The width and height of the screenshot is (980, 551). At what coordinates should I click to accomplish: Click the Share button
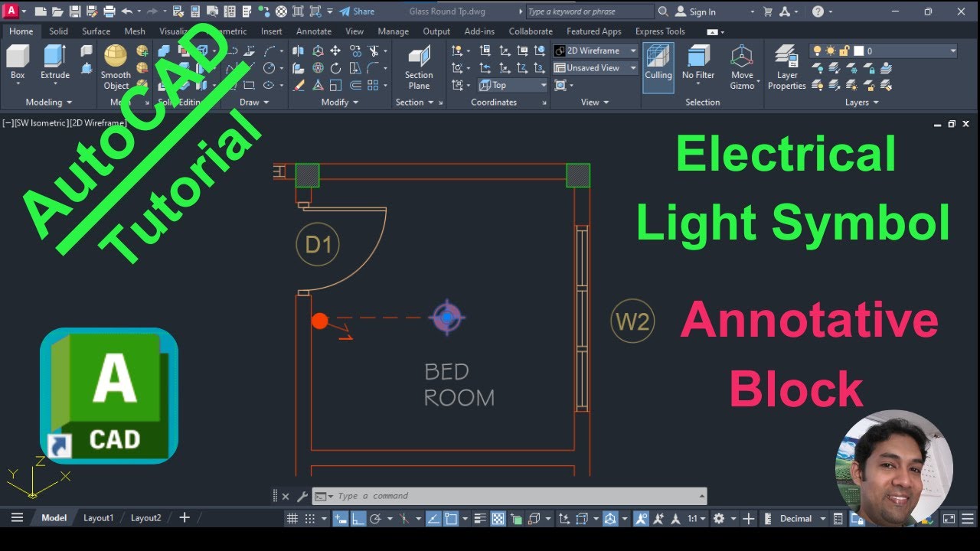click(357, 11)
